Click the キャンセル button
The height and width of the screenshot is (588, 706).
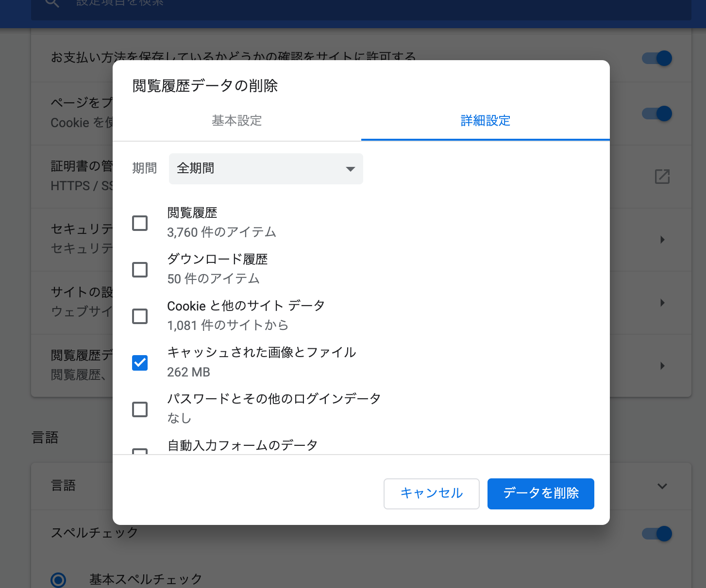[x=432, y=493]
